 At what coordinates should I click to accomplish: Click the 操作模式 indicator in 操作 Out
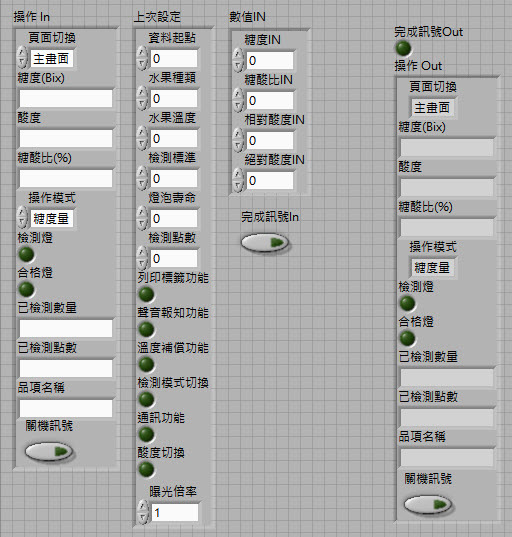point(433,267)
